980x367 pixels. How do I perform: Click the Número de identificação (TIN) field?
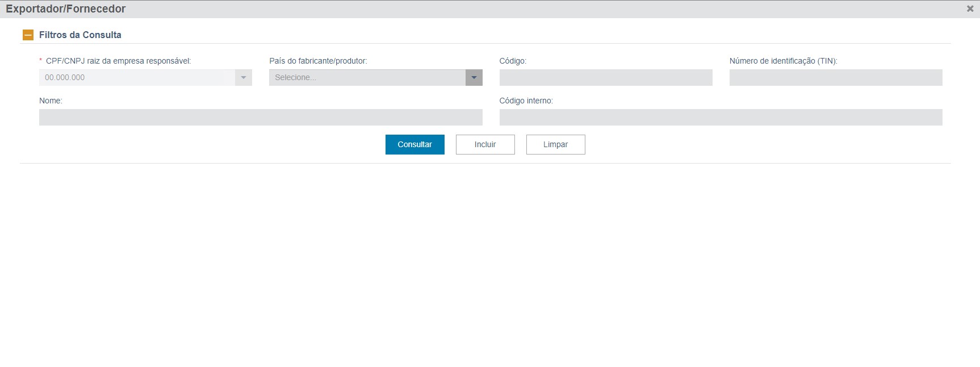click(x=836, y=77)
